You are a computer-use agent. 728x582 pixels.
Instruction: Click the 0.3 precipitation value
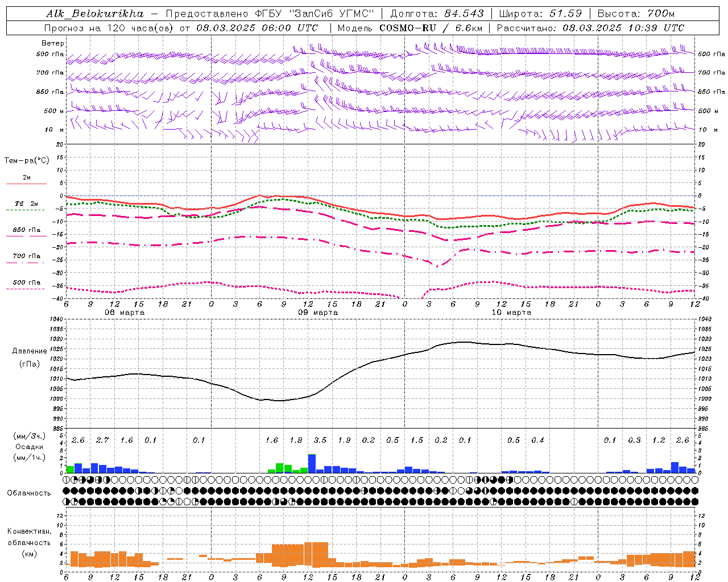[634, 440]
